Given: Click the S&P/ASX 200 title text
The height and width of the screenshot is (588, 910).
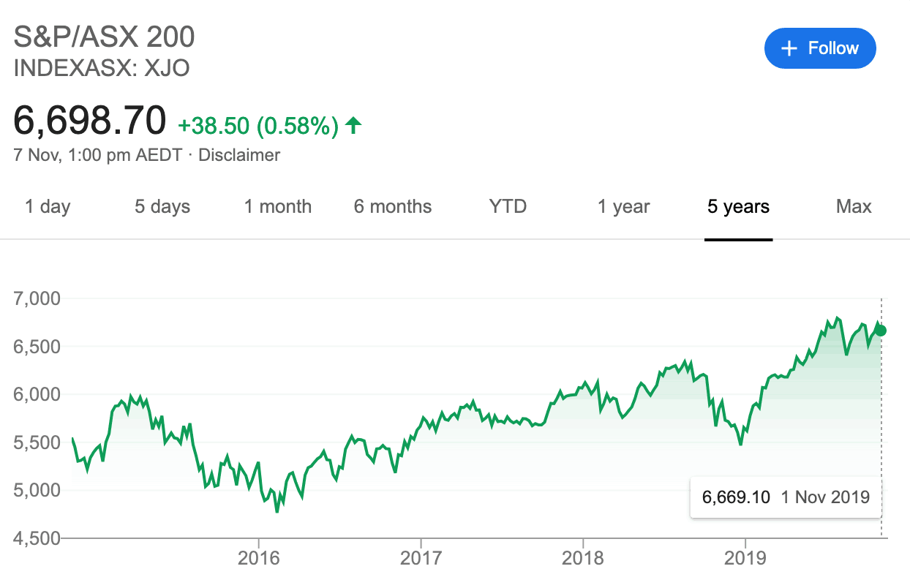Looking at the screenshot, I should pyautogui.click(x=105, y=37).
